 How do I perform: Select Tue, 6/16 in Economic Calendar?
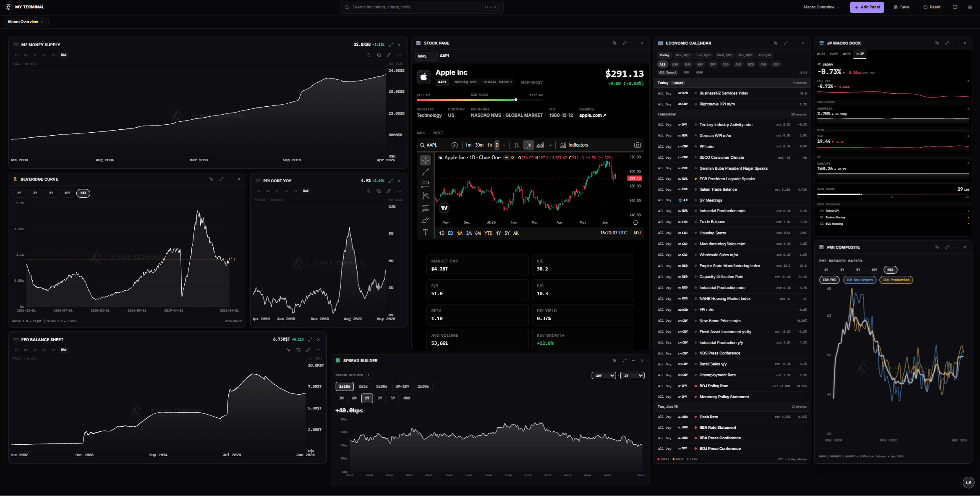(x=703, y=55)
